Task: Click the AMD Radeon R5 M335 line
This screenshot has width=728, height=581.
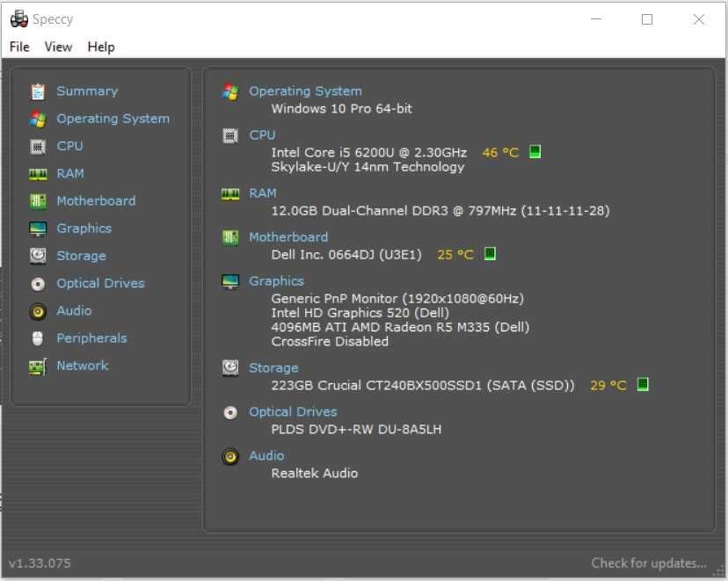Action: 400,327
